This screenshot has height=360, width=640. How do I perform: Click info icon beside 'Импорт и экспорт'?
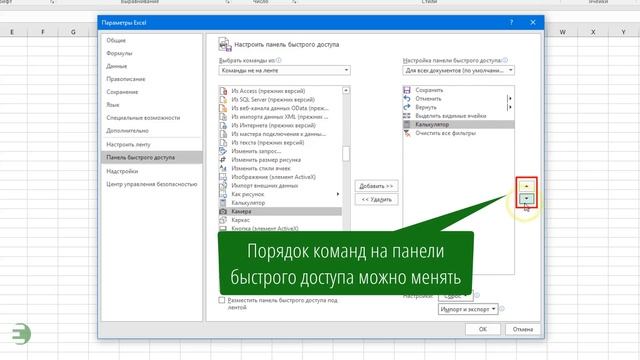[502, 309]
